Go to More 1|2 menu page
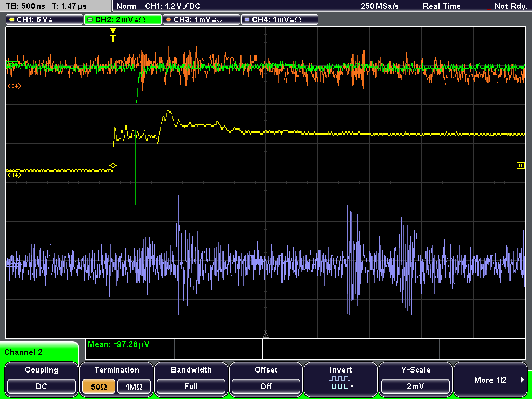Screen dimensions: 532x399 [x=490, y=379]
